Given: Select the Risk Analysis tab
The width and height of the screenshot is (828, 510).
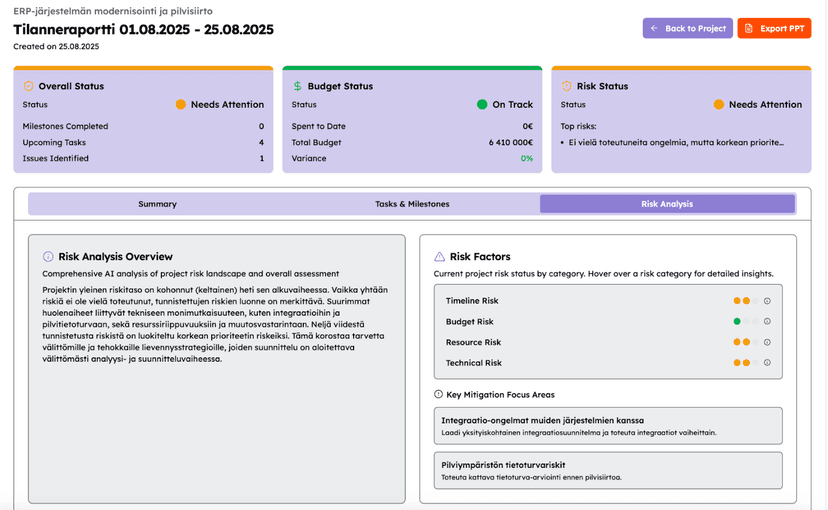Looking at the screenshot, I should pyautogui.click(x=667, y=204).
